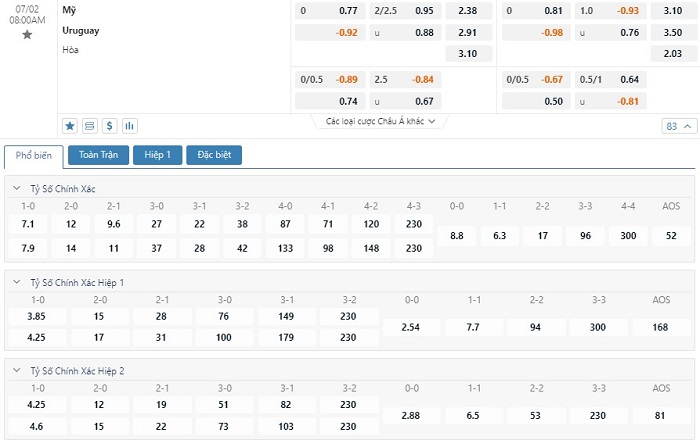Select the Phổ biến tab
Screen dimensions: 700x440
point(35,156)
